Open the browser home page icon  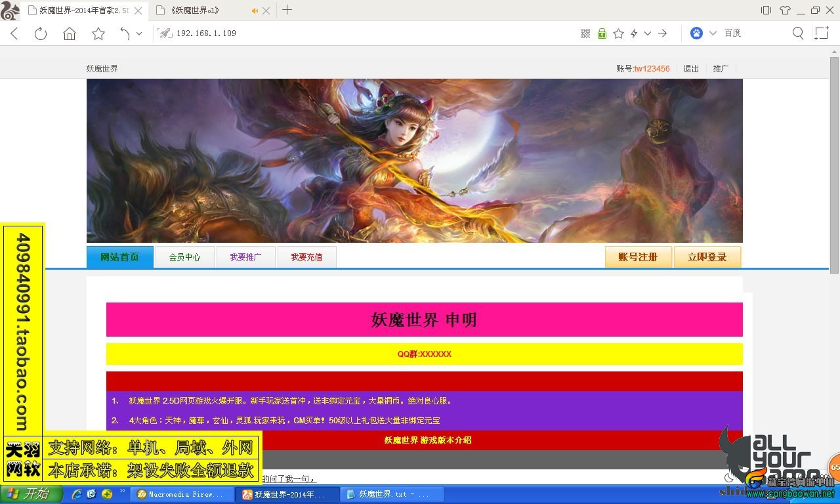(x=70, y=33)
